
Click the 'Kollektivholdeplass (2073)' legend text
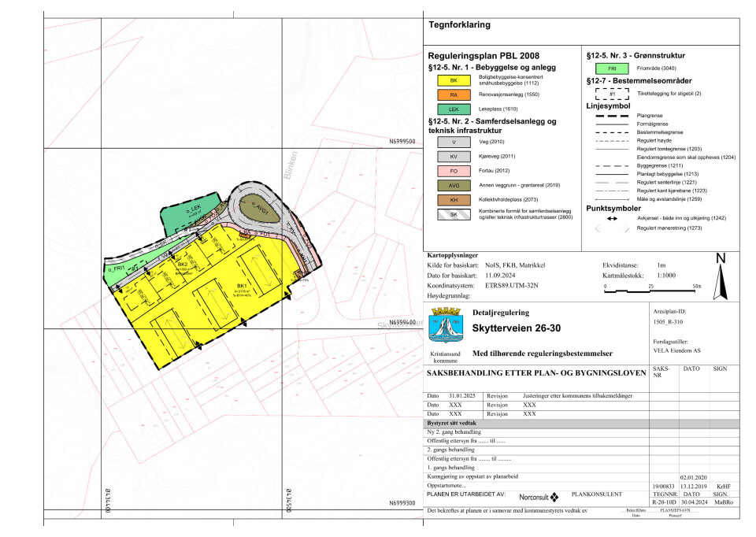(x=508, y=199)
